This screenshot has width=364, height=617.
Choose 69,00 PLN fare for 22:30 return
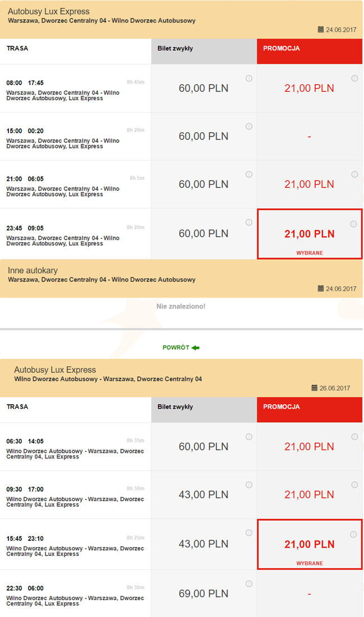[203, 593]
